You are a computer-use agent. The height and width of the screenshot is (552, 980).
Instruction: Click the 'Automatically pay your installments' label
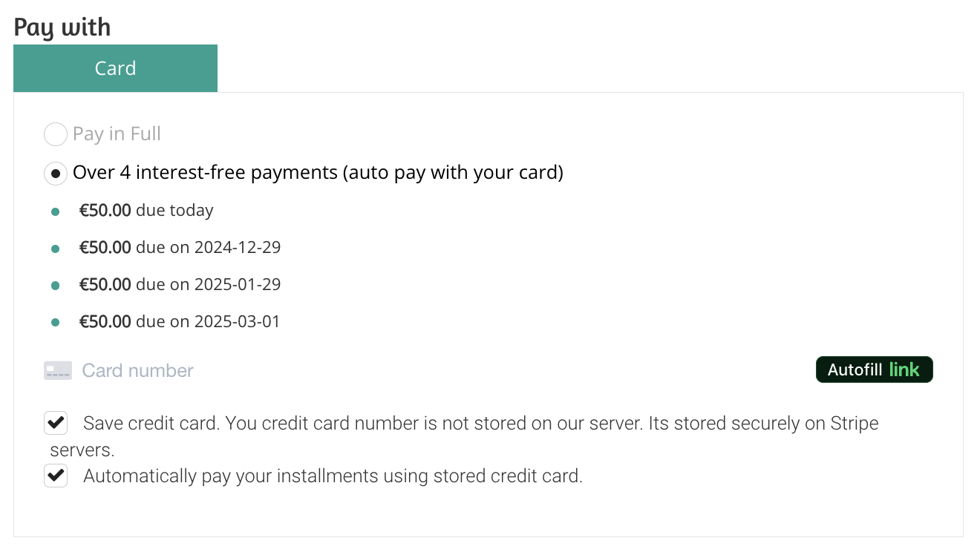[x=333, y=476]
